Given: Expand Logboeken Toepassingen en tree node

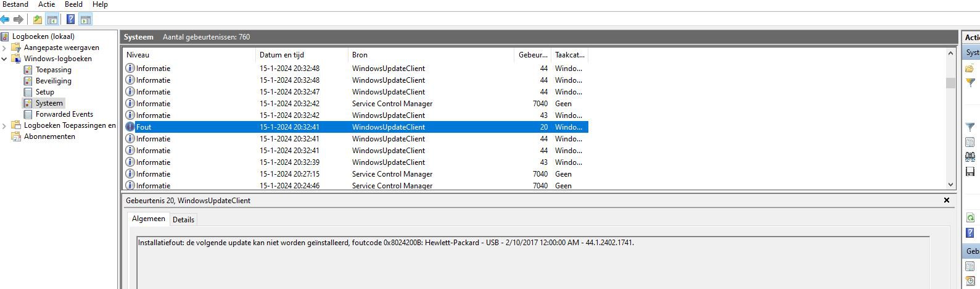Looking at the screenshot, I should coord(4,125).
